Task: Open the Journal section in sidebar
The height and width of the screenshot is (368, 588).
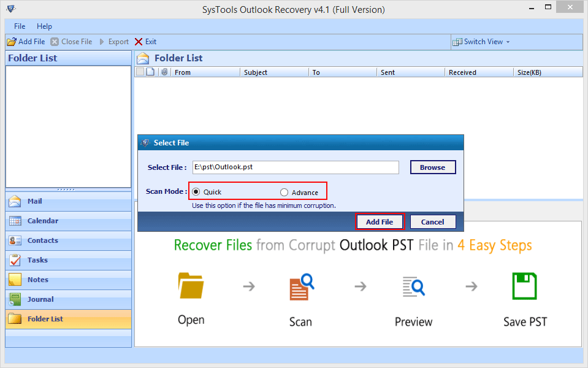Action: pos(68,299)
